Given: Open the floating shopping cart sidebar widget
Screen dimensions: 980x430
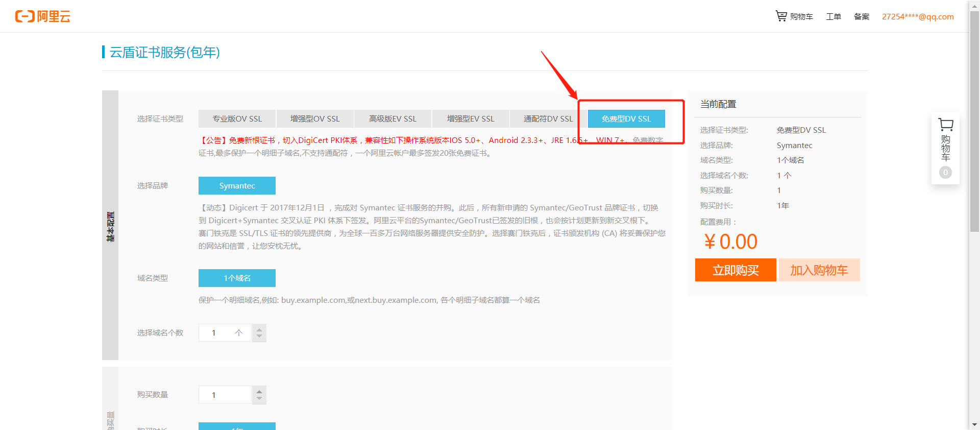Looking at the screenshot, I should coord(945,148).
